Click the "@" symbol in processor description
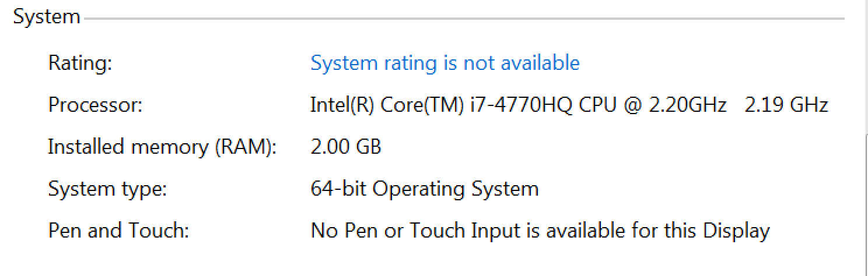This screenshot has height=276, width=868. (632, 105)
